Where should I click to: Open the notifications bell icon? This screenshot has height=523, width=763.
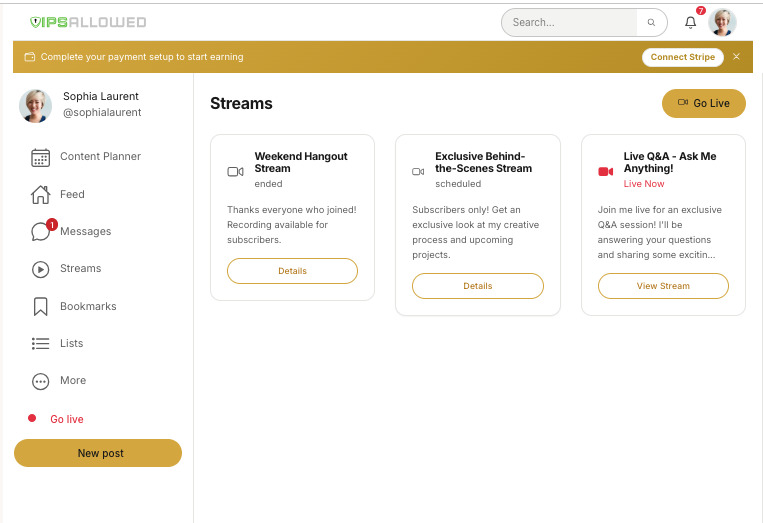[x=690, y=23]
